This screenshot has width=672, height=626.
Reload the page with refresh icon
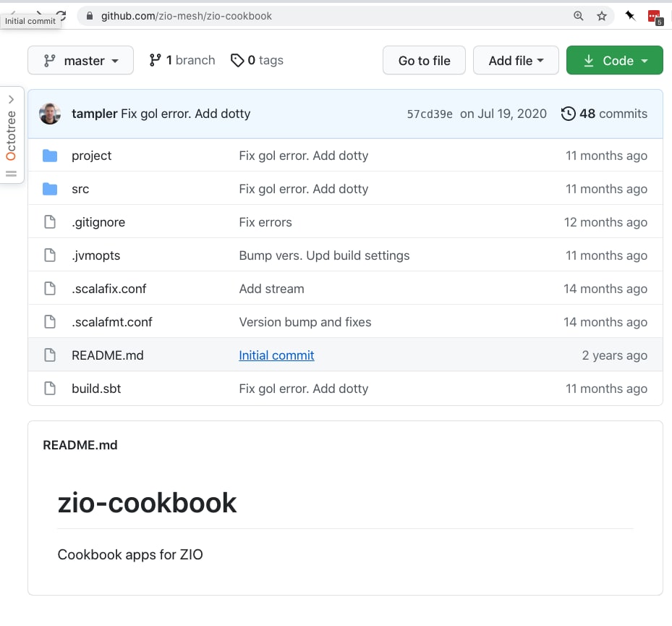pos(61,15)
